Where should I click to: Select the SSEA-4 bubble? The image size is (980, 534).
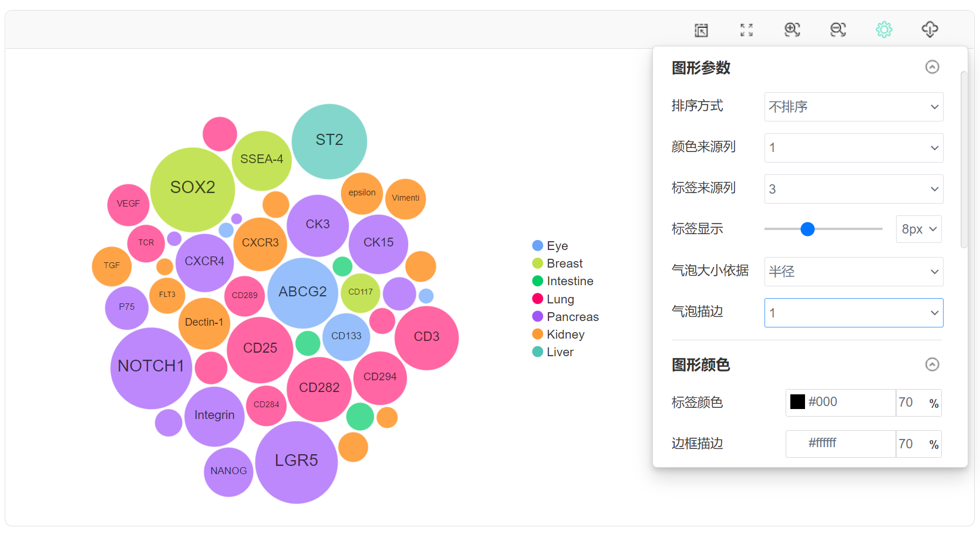point(262,160)
